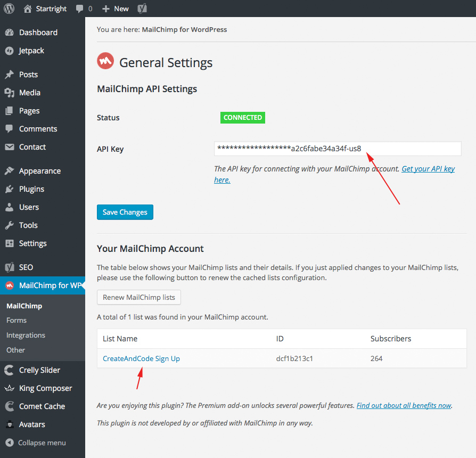Open the Crelly Slider menu label
The image size is (476, 458).
(x=39, y=370)
